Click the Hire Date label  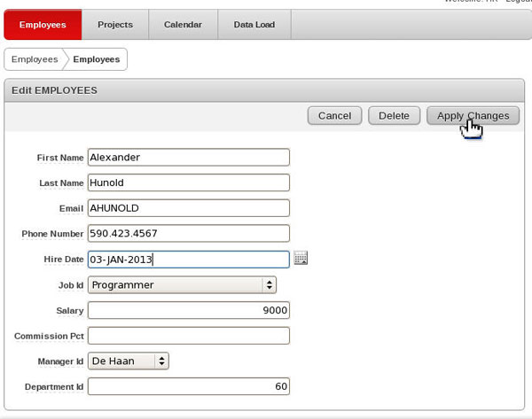[64, 260]
